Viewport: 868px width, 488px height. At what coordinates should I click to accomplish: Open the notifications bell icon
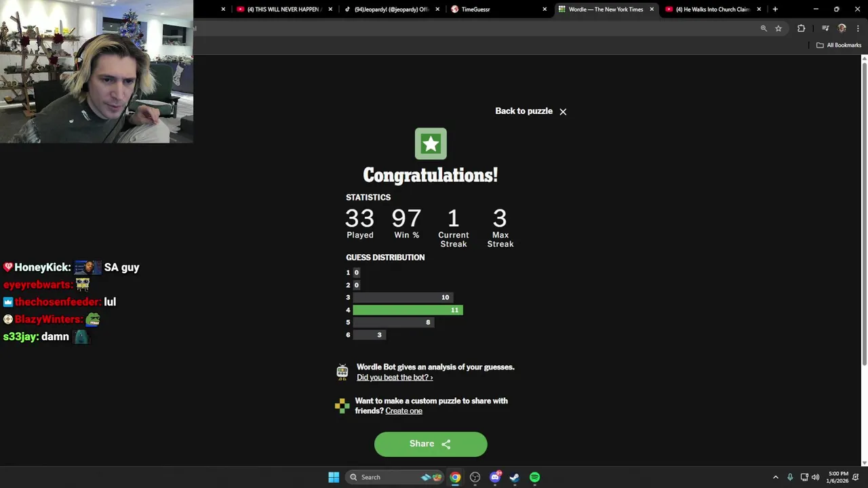tap(856, 477)
